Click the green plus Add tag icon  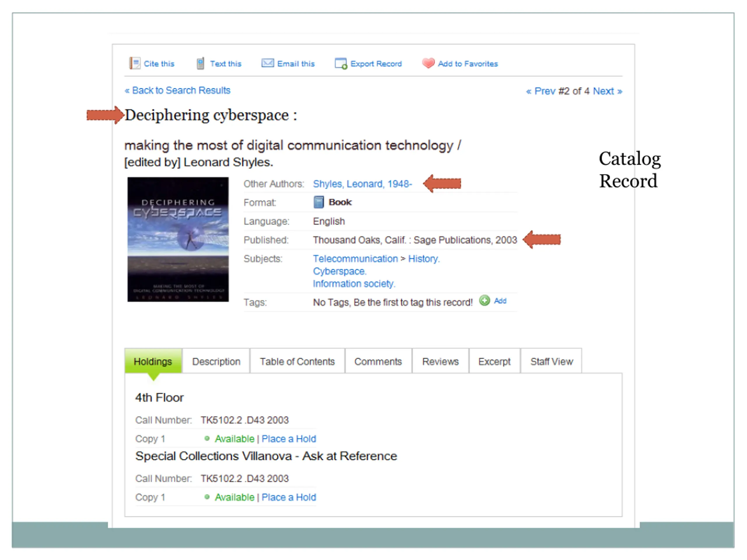484,300
